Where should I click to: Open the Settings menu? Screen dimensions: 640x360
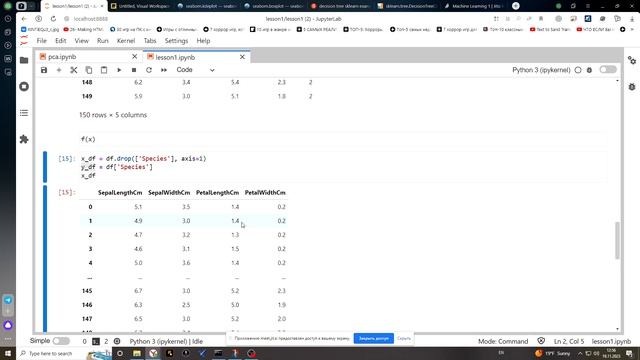click(x=176, y=41)
